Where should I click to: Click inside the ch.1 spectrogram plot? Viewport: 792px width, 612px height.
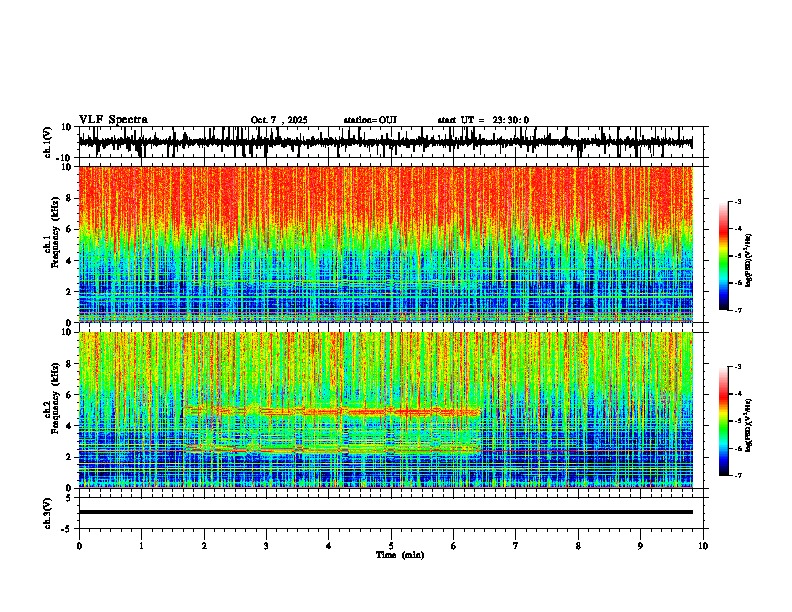[386, 244]
